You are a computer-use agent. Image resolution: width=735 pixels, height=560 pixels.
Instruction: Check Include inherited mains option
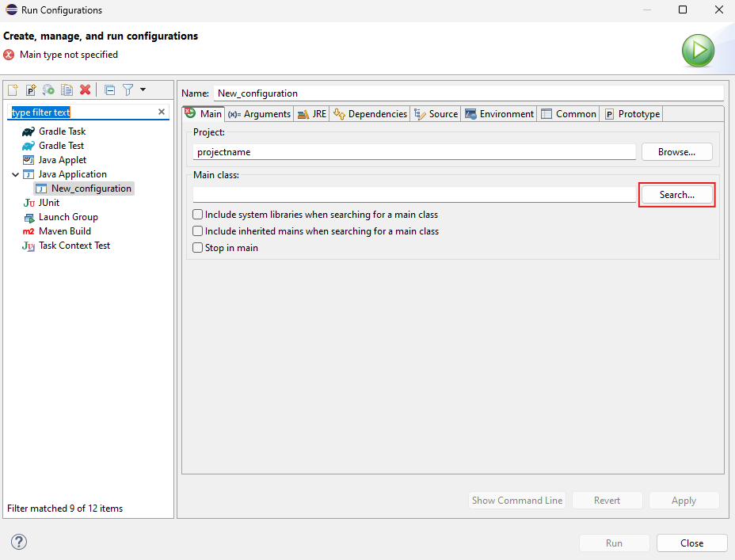pos(198,231)
